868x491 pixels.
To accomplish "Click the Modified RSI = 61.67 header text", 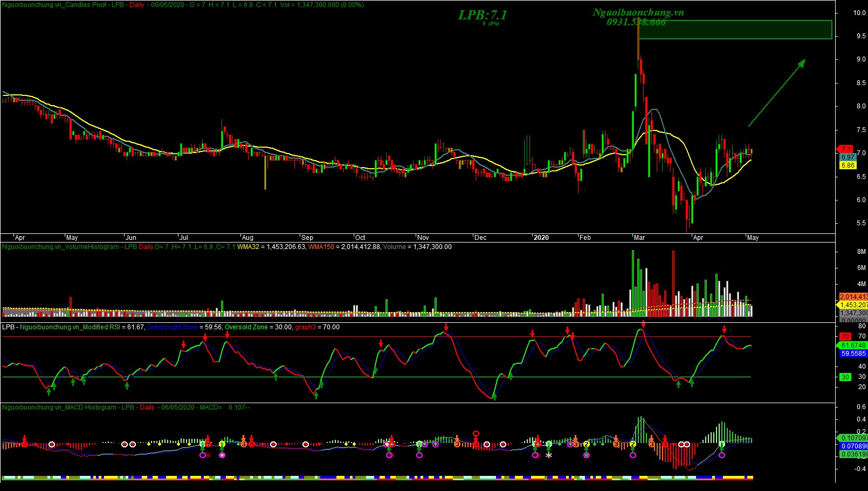I will (x=82, y=327).
